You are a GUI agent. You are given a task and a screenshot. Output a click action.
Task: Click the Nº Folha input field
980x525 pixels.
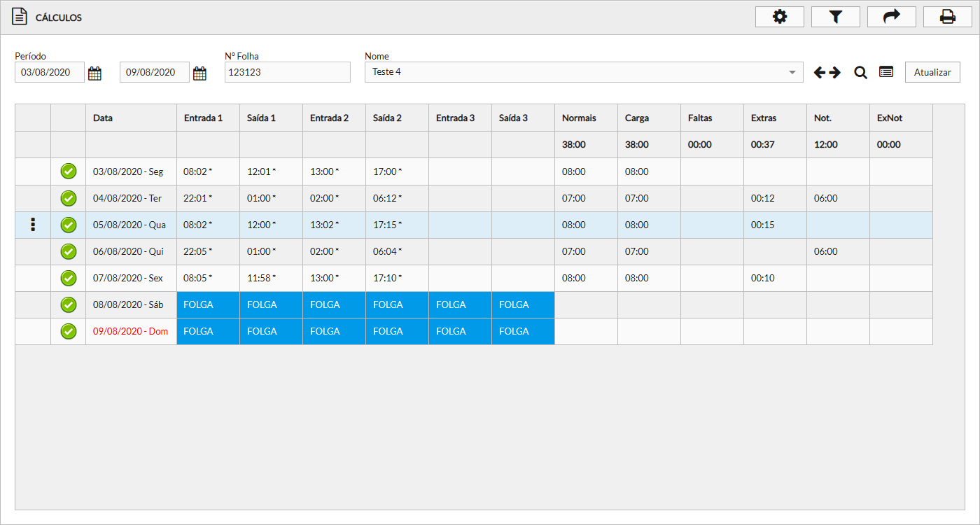pos(287,72)
